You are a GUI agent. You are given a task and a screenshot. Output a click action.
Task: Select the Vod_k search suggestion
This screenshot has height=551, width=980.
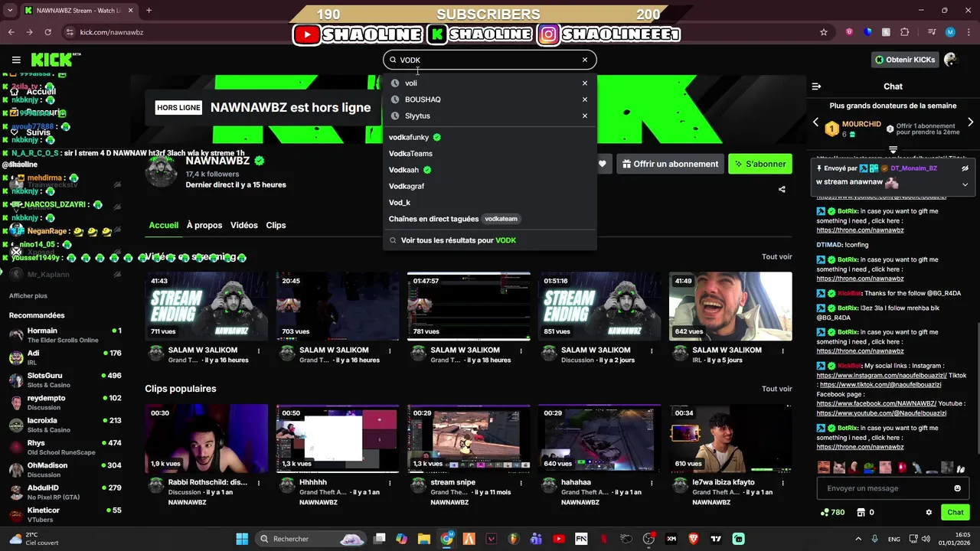[x=490, y=203]
